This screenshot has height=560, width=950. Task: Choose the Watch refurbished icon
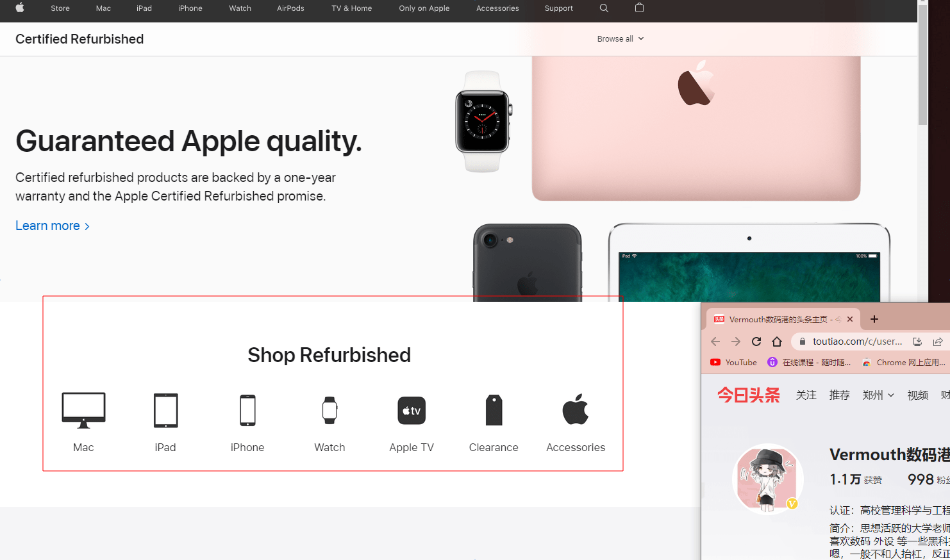[x=329, y=410]
